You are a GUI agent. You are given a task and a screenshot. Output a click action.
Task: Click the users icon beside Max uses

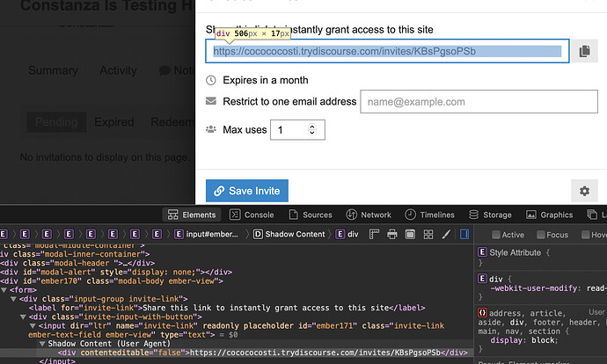click(211, 129)
